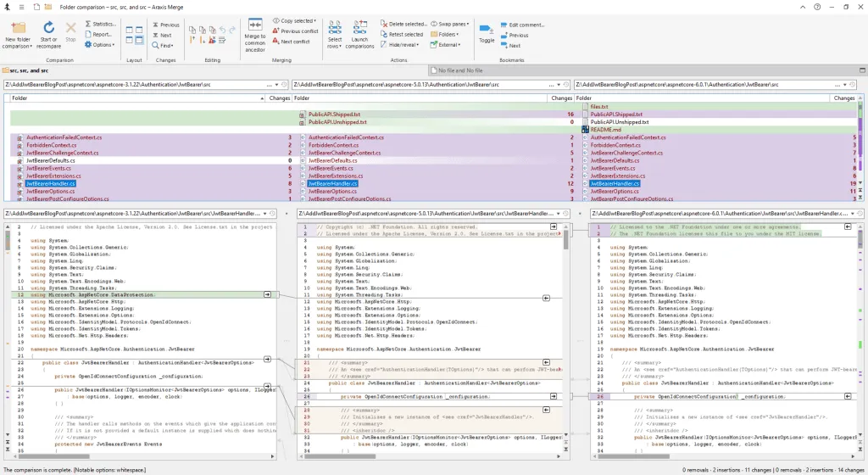Click the Stop comparison icon
The image size is (868, 475).
(71, 28)
